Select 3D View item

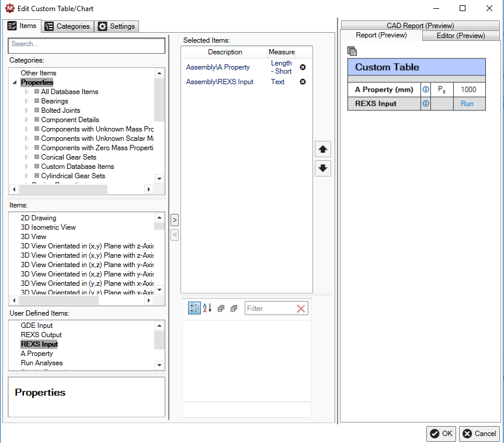(33, 237)
